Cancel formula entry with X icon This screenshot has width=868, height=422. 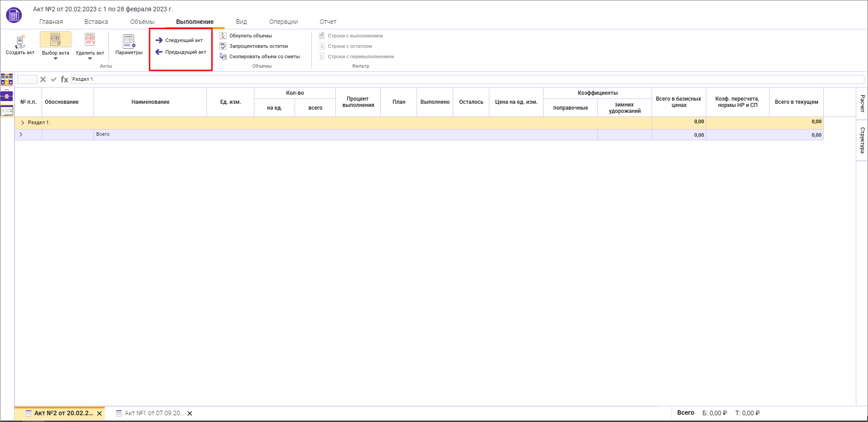tap(43, 79)
